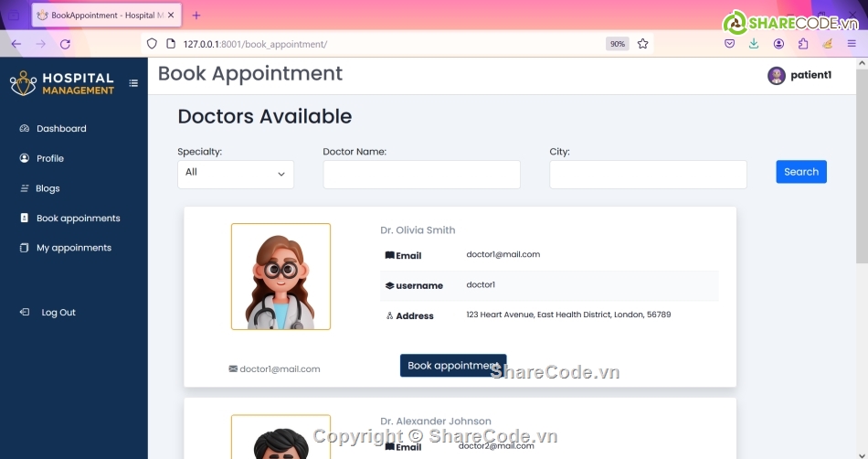Click the book icon next to Email for Dr. Olivia Smith
This screenshot has height=459, width=868.
click(390, 255)
